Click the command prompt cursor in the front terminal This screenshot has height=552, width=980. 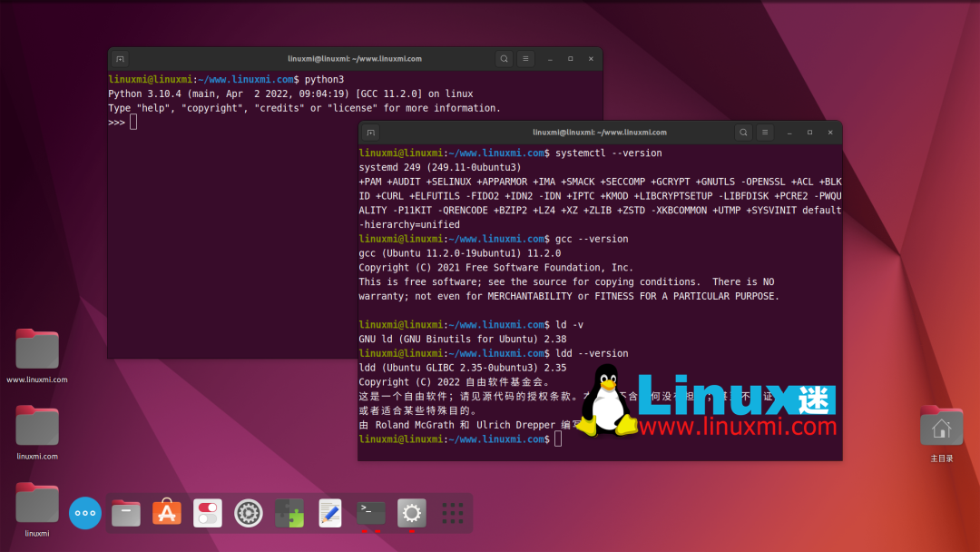(557, 439)
